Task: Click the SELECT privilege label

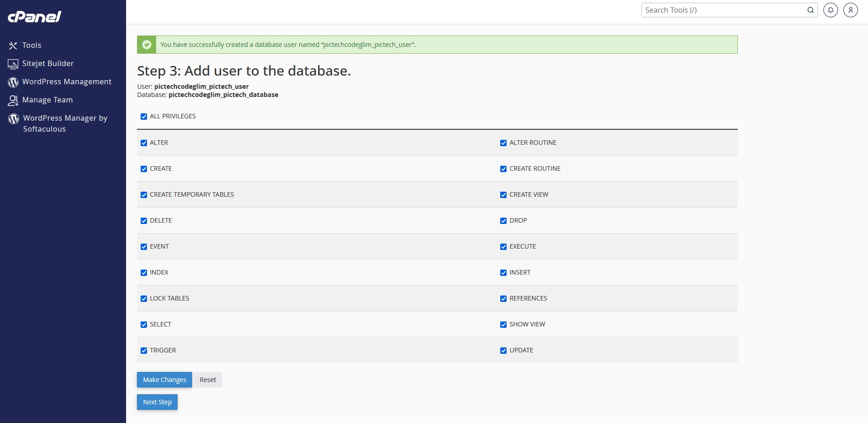Action: 160,324
